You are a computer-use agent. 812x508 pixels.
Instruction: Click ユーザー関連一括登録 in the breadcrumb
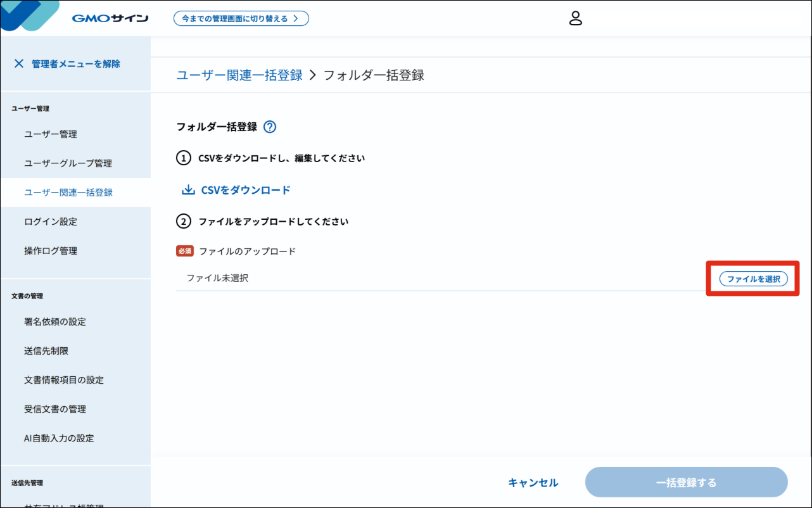coord(238,75)
